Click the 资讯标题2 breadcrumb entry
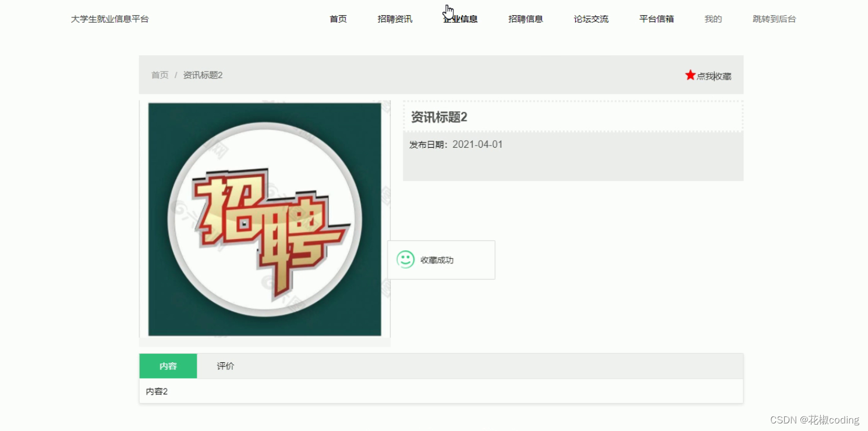This screenshot has height=431, width=868. pyautogui.click(x=201, y=74)
